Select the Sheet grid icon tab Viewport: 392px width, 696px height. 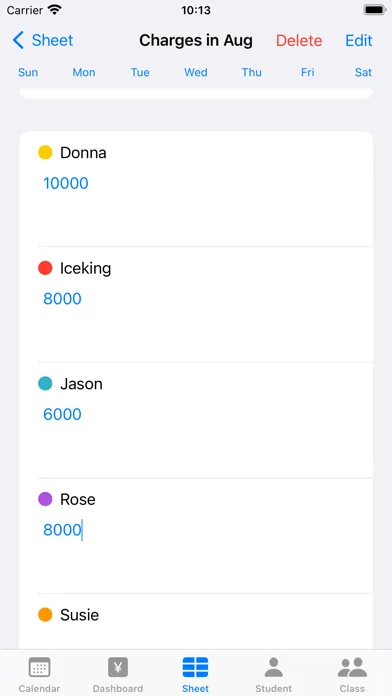pyautogui.click(x=195, y=667)
